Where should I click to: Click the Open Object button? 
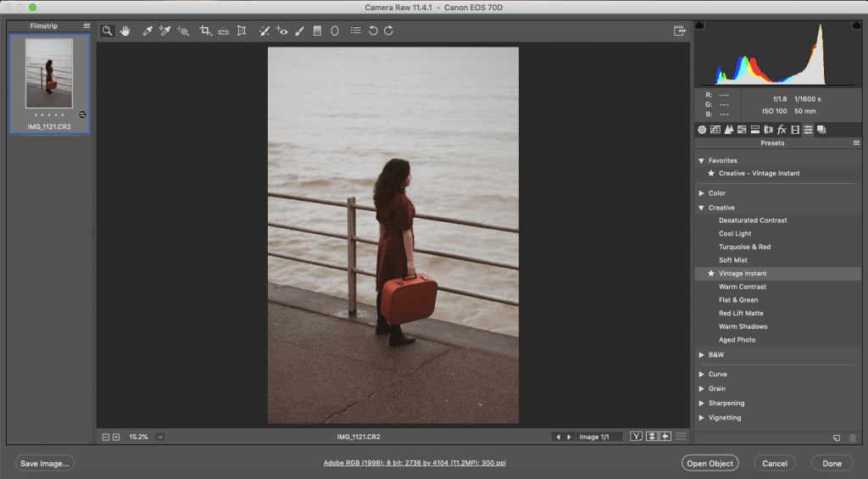coord(709,463)
